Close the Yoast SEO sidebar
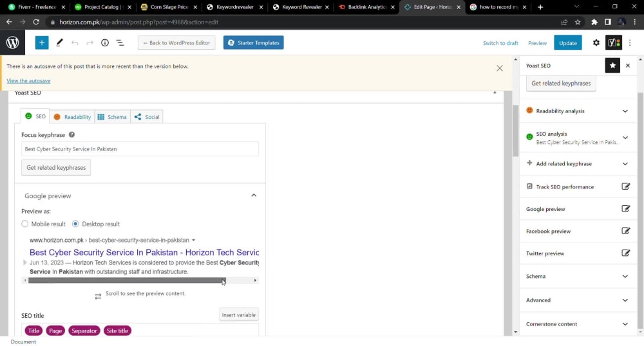 (627, 66)
